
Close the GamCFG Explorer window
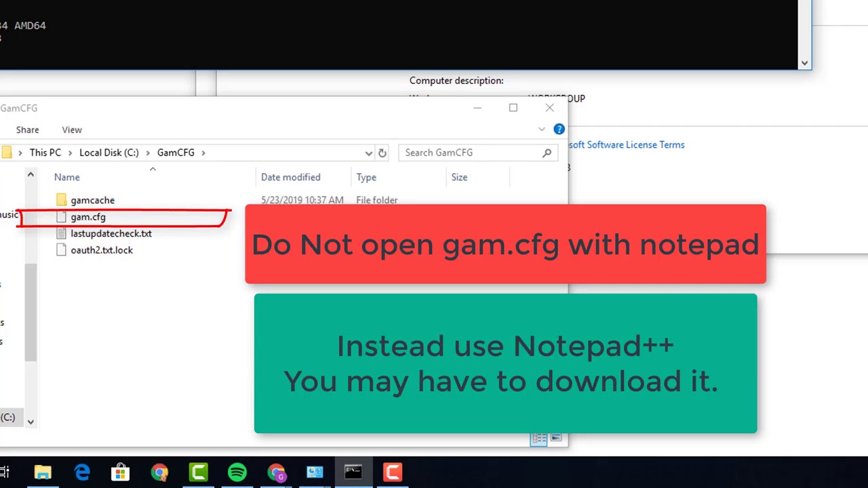tap(550, 108)
